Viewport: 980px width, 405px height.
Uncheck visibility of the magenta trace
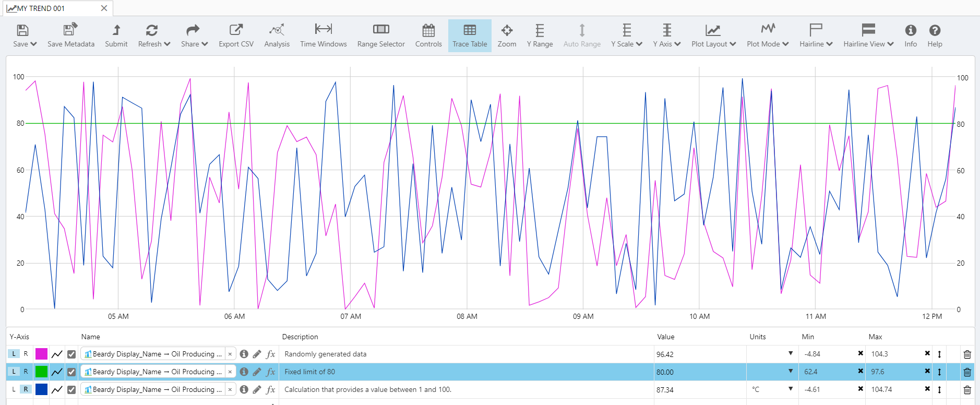pyautogui.click(x=71, y=354)
